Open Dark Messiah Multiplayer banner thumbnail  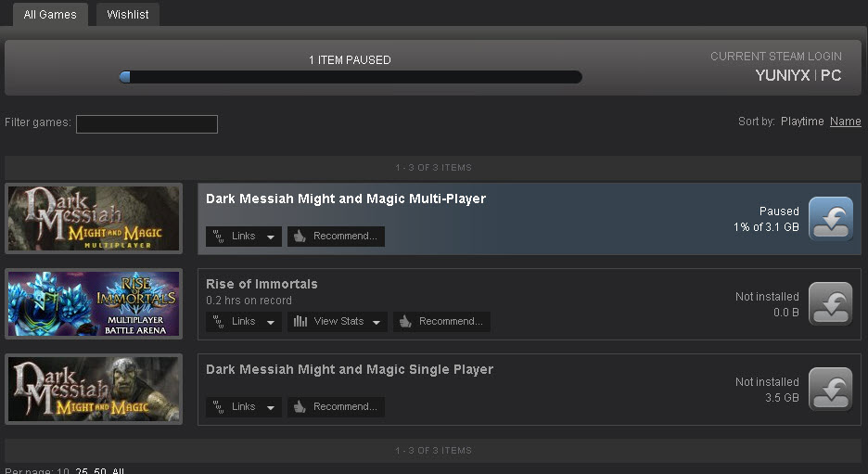(94, 219)
